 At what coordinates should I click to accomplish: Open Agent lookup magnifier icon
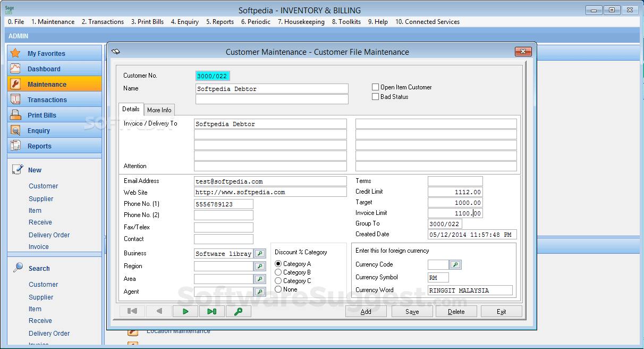pos(260,292)
